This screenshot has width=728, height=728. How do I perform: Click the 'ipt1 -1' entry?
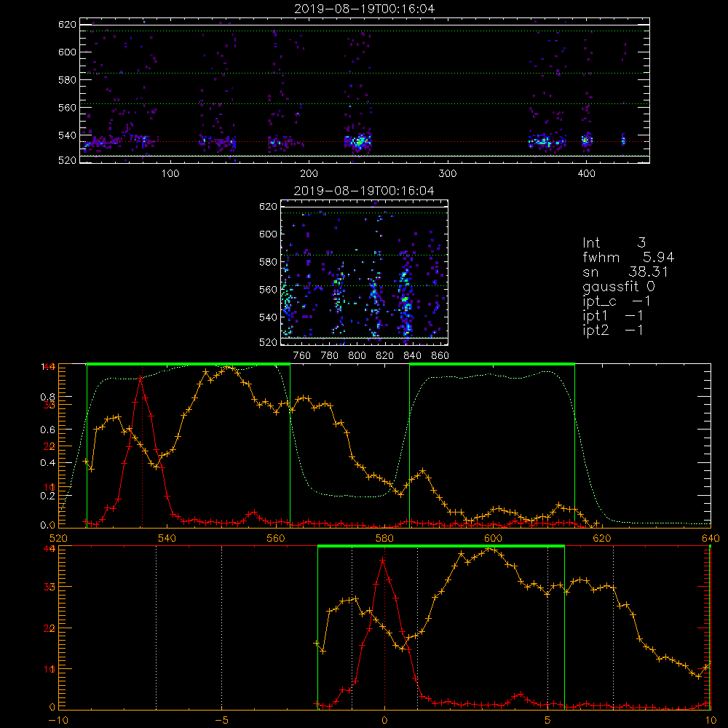[613, 316]
